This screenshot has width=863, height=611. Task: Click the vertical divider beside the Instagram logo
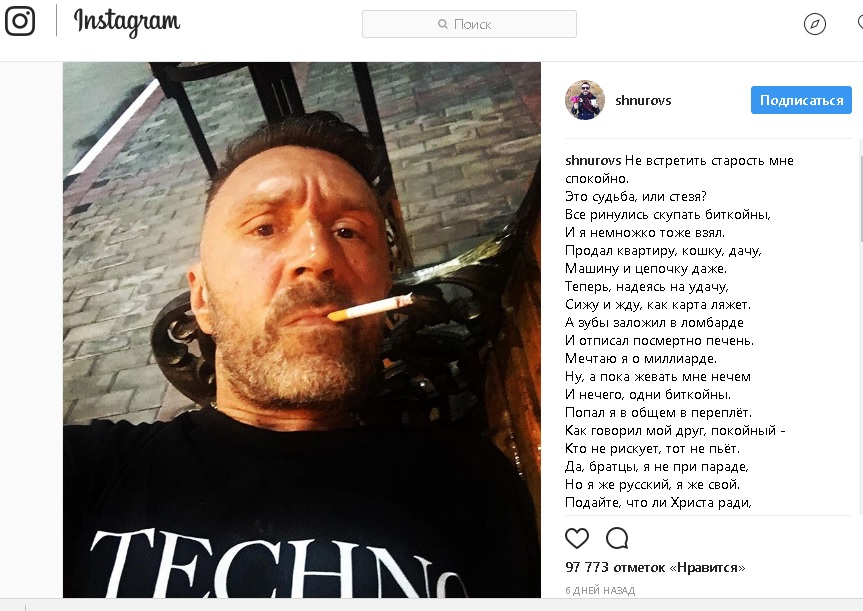[x=56, y=21]
